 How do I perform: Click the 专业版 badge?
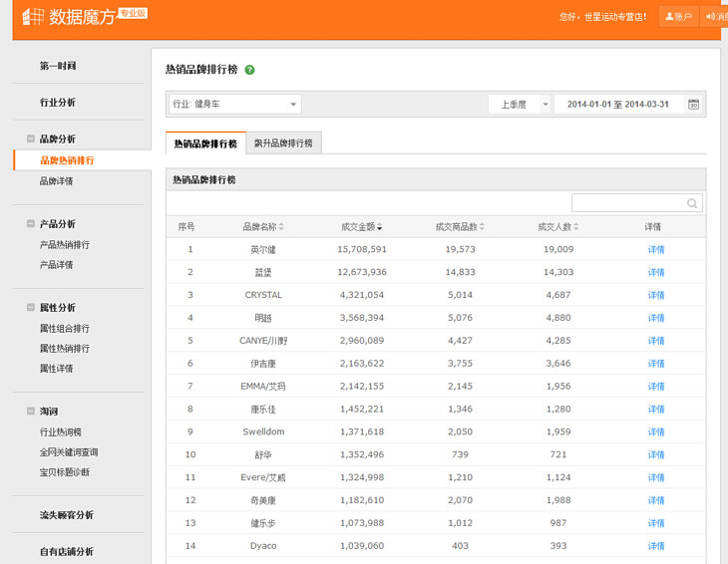pyautogui.click(x=134, y=13)
